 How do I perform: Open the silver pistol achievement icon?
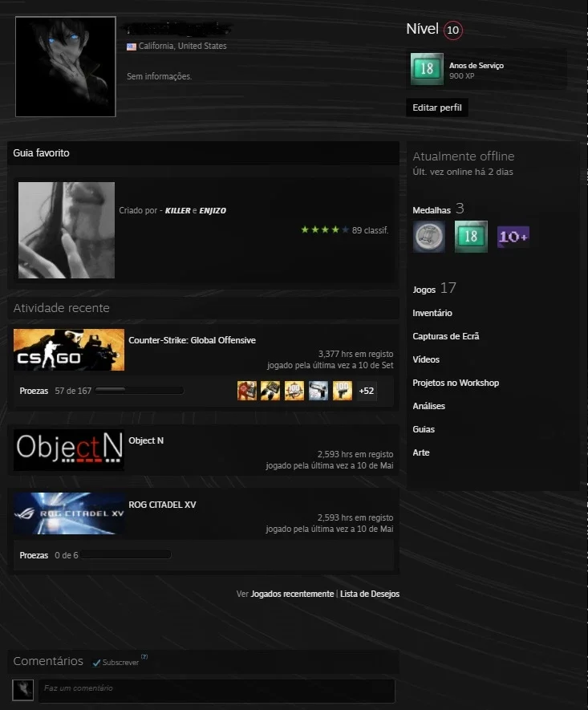pyautogui.click(x=318, y=391)
